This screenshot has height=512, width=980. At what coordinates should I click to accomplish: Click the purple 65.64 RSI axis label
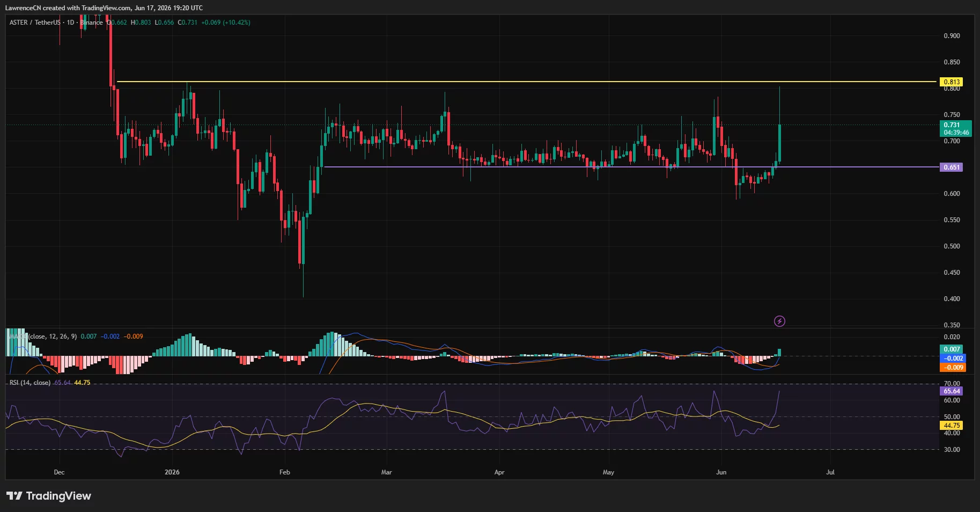click(952, 391)
